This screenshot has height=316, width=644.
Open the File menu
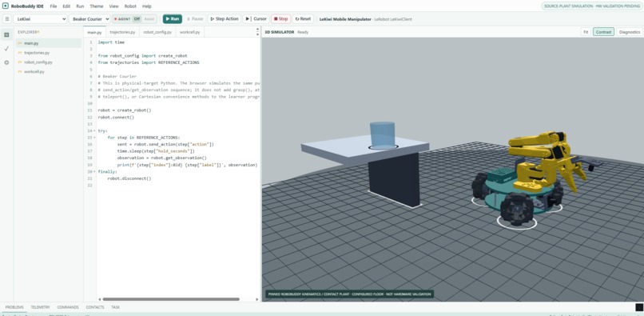pos(54,6)
